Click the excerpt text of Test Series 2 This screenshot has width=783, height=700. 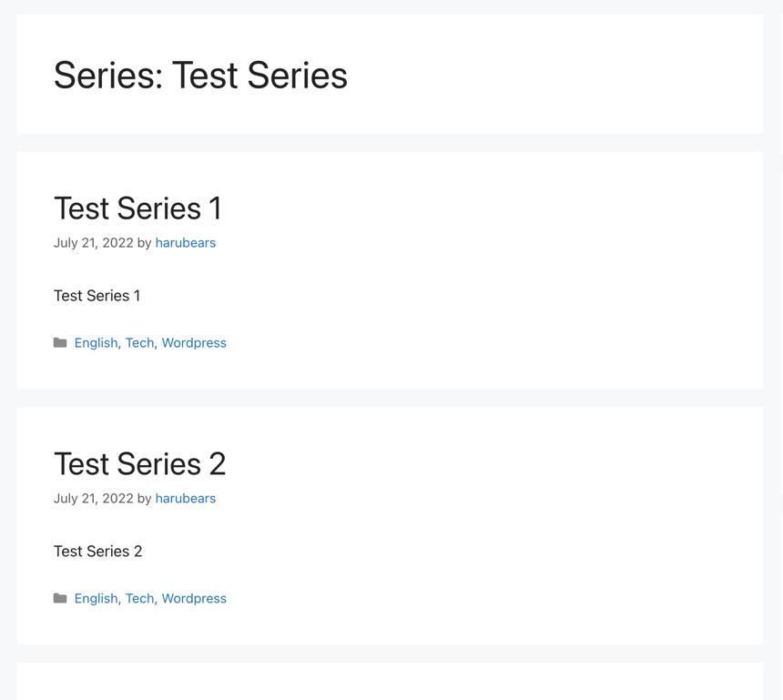(98, 552)
